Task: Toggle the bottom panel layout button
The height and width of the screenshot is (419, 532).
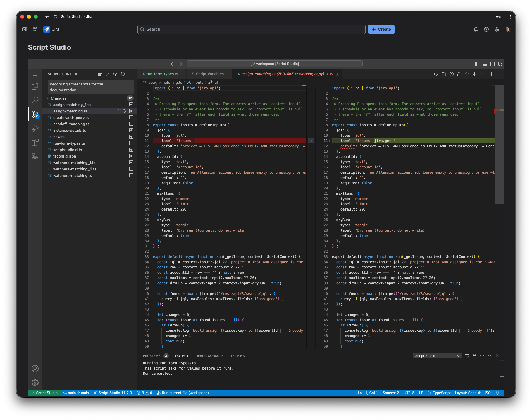Action: pos(485,64)
